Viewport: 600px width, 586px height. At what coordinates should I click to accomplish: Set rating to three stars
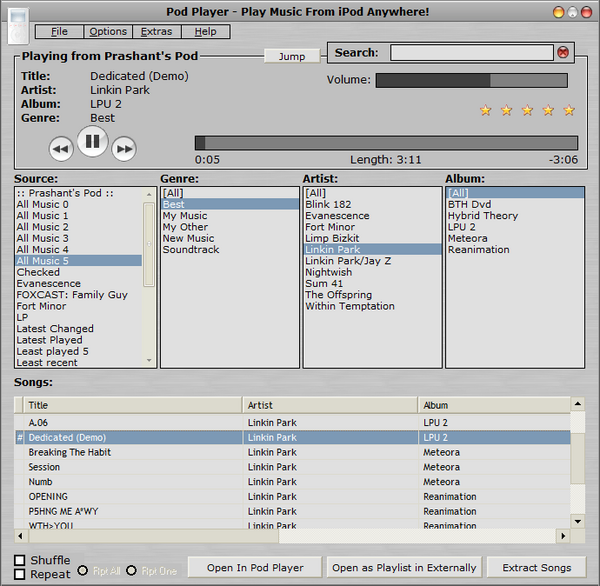coord(527,110)
